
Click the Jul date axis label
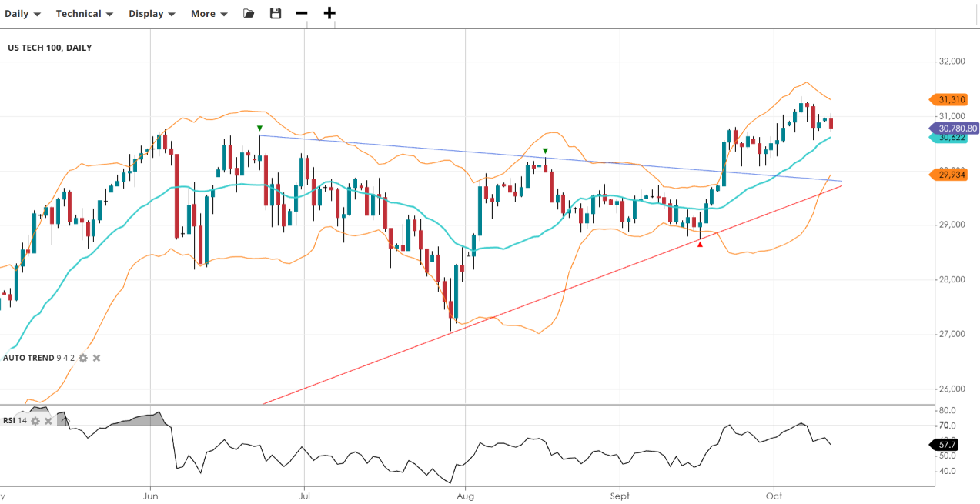tap(305, 496)
